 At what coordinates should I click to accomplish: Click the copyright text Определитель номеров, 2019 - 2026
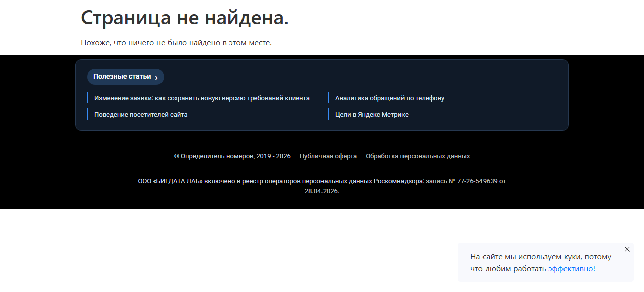[232, 156]
